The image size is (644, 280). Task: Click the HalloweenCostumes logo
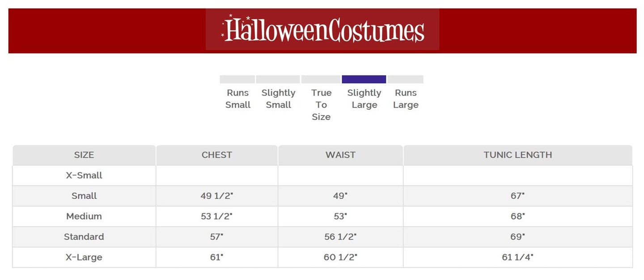click(x=322, y=30)
